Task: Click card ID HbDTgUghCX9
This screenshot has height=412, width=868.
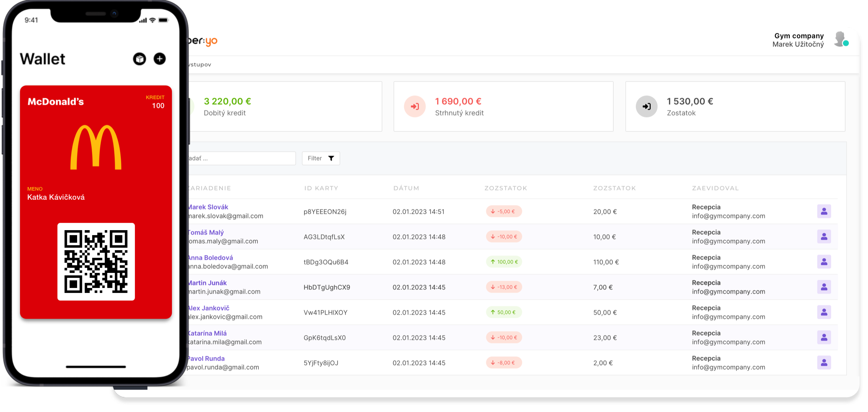Action: (327, 287)
